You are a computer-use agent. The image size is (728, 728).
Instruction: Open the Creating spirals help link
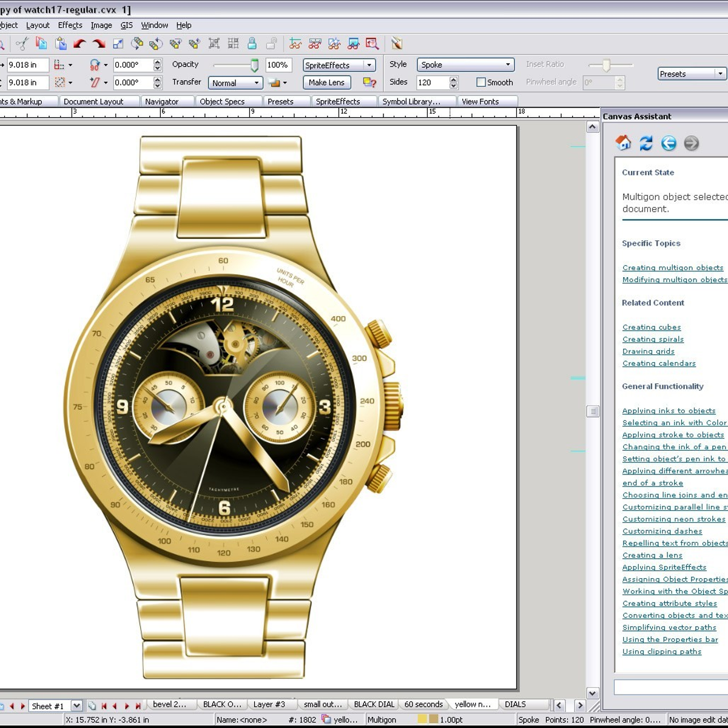pyautogui.click(x=653, y=339)
